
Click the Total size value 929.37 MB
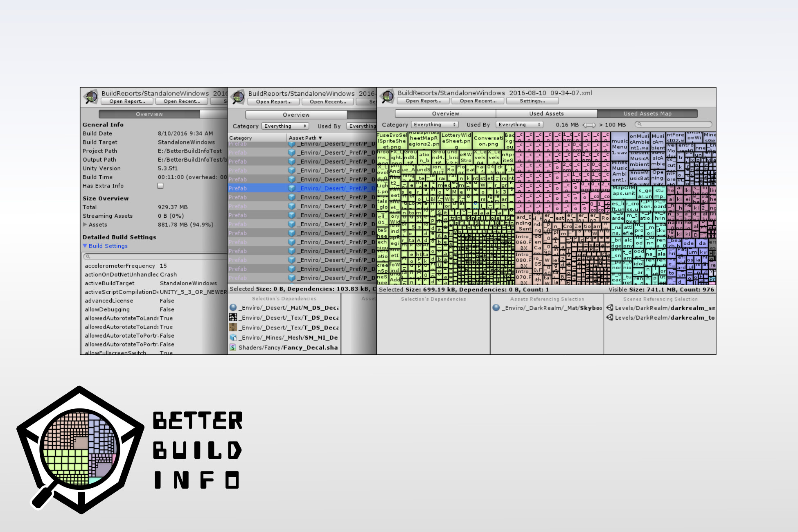point(173,207)
